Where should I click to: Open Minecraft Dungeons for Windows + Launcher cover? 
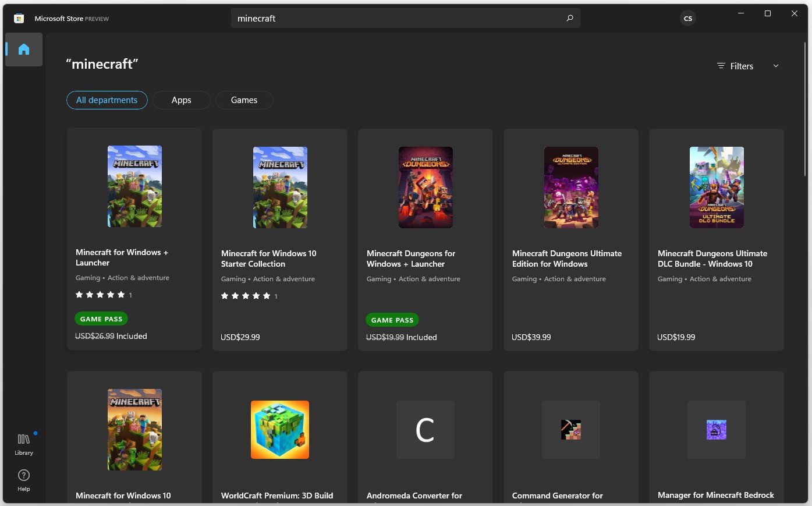[x=425, y=187]
